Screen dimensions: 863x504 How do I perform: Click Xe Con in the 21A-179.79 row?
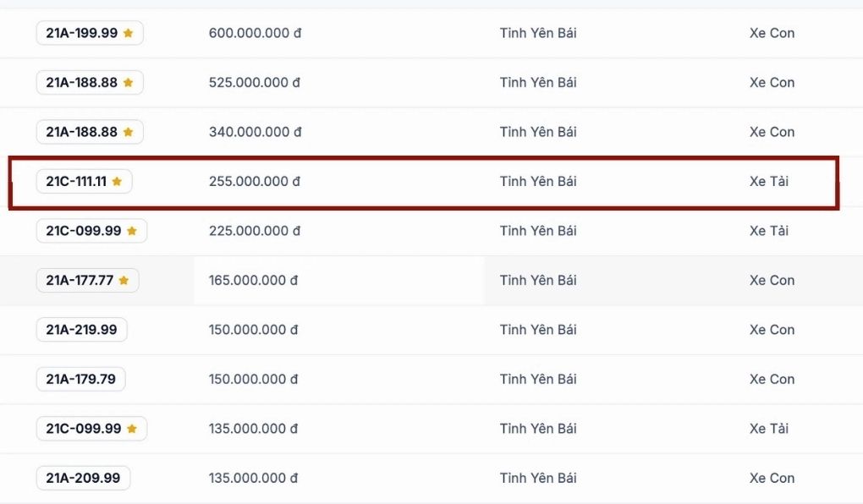tap(772, 379)
